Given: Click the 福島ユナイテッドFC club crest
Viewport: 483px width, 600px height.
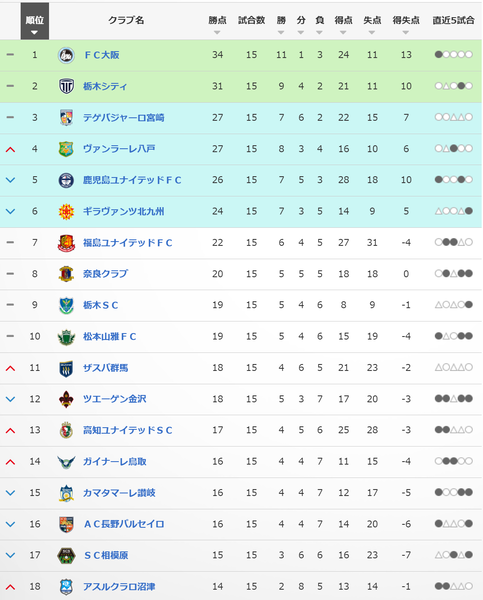Looking at the screenshot, I should 66,243.
